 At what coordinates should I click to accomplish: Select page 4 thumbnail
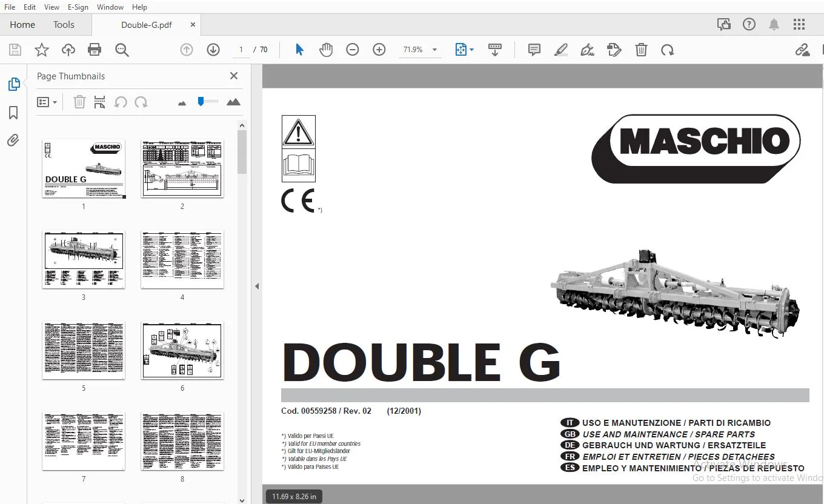coord(182,259)
